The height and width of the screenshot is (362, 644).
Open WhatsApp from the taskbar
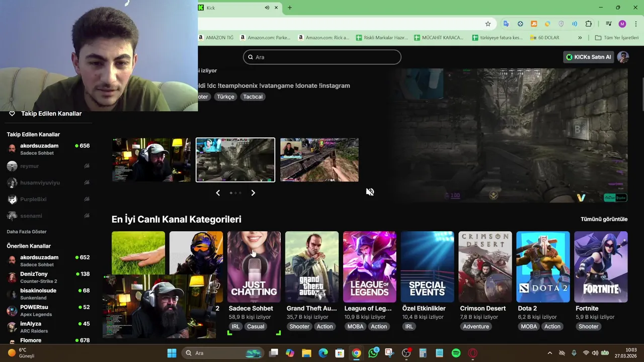click(373, 353)
